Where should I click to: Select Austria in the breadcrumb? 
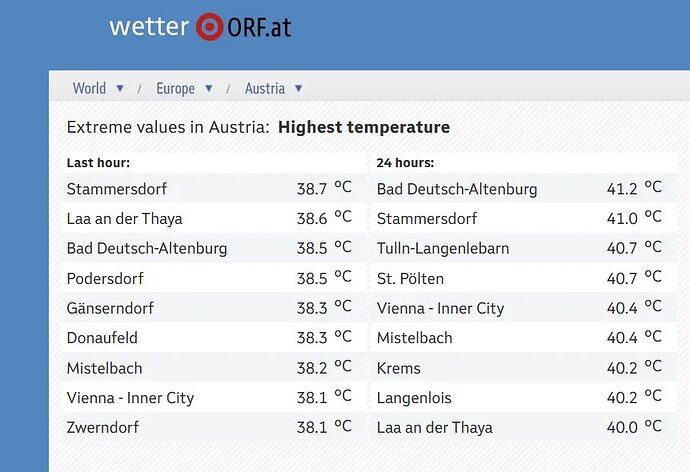265,88
